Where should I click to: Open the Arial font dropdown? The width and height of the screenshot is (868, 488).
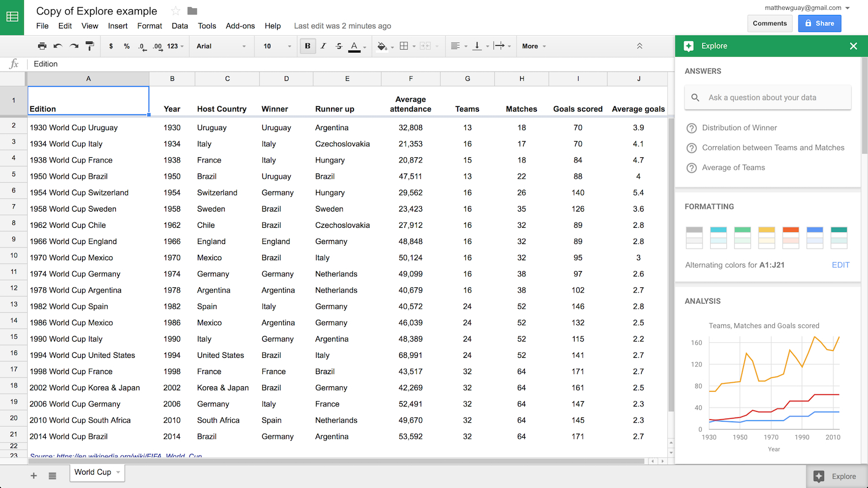click(222, 46)
